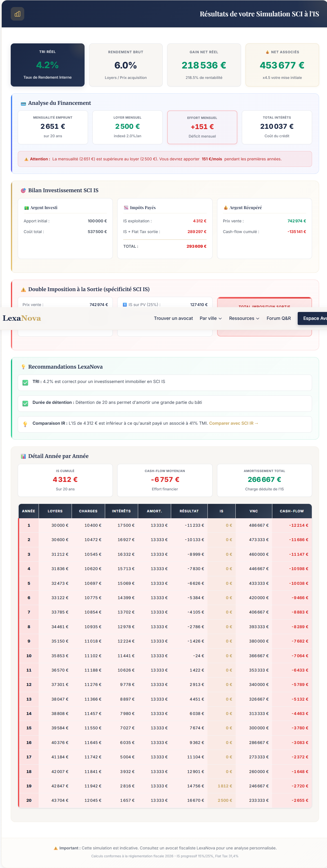Viewport: 327px width, 868px height.
Task: Click the green check icon beside TRI
Action: (25, 383)
